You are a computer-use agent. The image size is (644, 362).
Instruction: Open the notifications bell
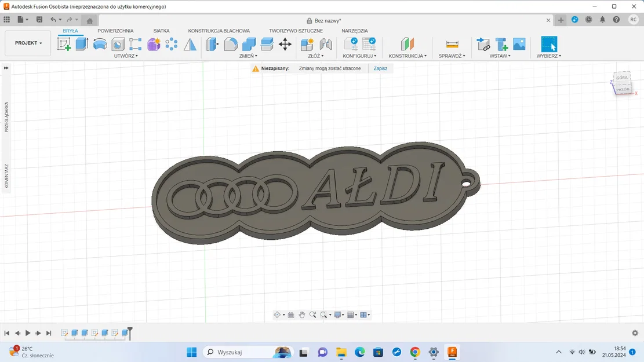[602, 19]
